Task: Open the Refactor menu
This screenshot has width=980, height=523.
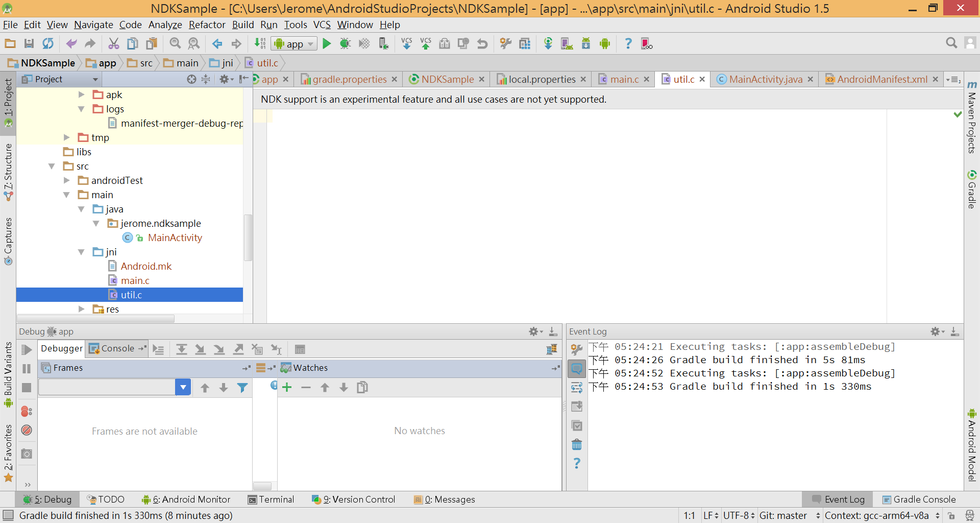Action: (x=207, y=25)
